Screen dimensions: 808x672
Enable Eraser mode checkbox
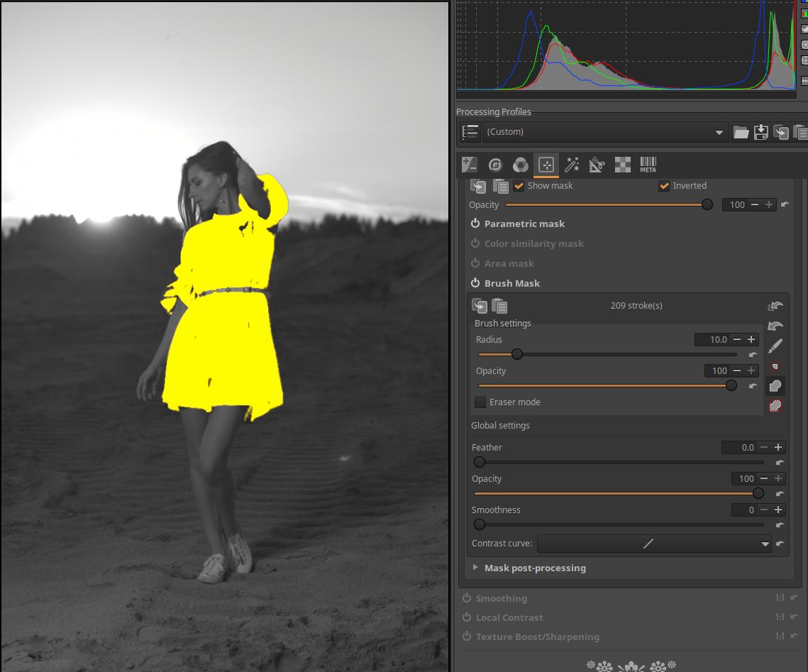tap(480, 402)
